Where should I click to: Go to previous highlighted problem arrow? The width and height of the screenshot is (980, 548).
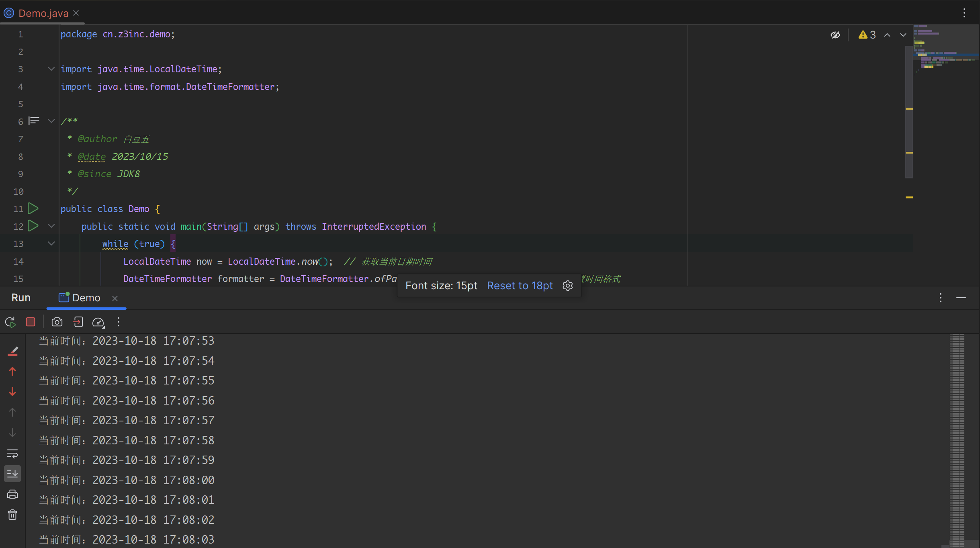(x=887, y=35)
